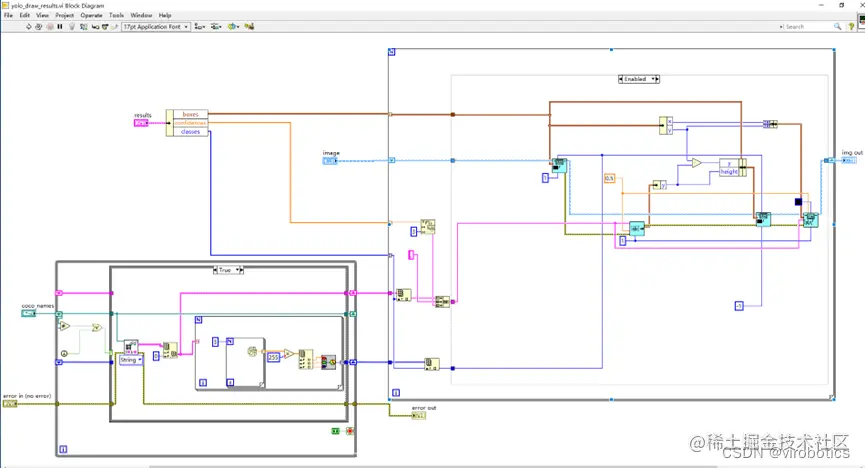Select the img out indicator terminal
This screenshot has height=468, width=865.
pos(849,160)
